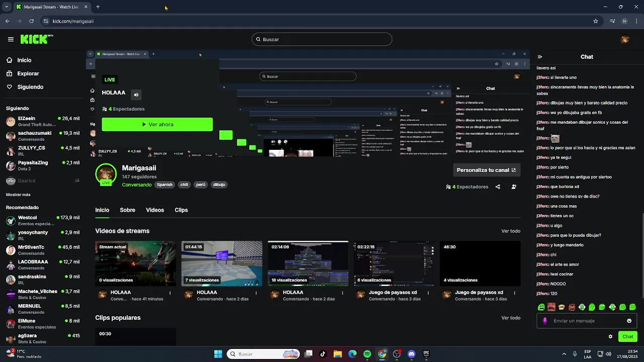Open Epic Games launcher from taskbar
This screenshot has height=362, width=644.
coord(426,354)
